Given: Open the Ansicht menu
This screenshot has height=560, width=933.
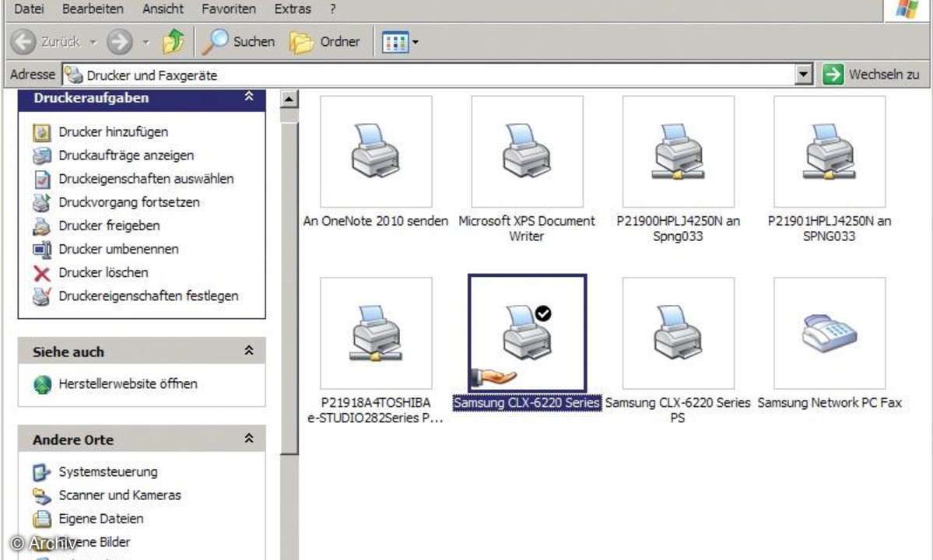Looking at the screenshot, I should coord(163,9).
